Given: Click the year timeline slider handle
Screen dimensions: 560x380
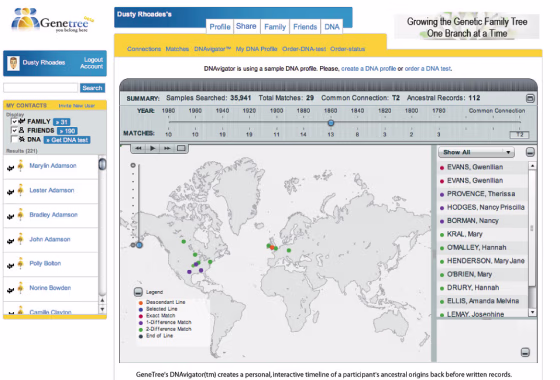Looking at the screenshot, I should coord(331,123).
